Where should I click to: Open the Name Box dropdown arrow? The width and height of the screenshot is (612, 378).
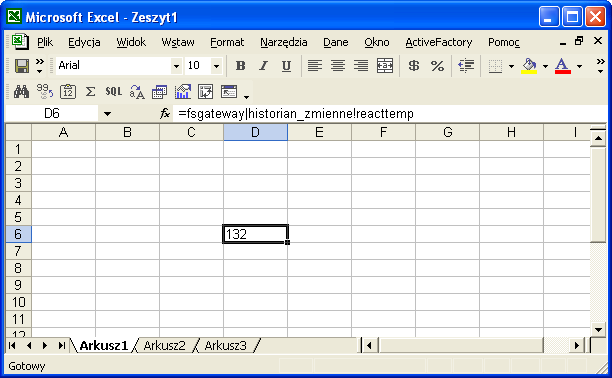tap(107, 114)
